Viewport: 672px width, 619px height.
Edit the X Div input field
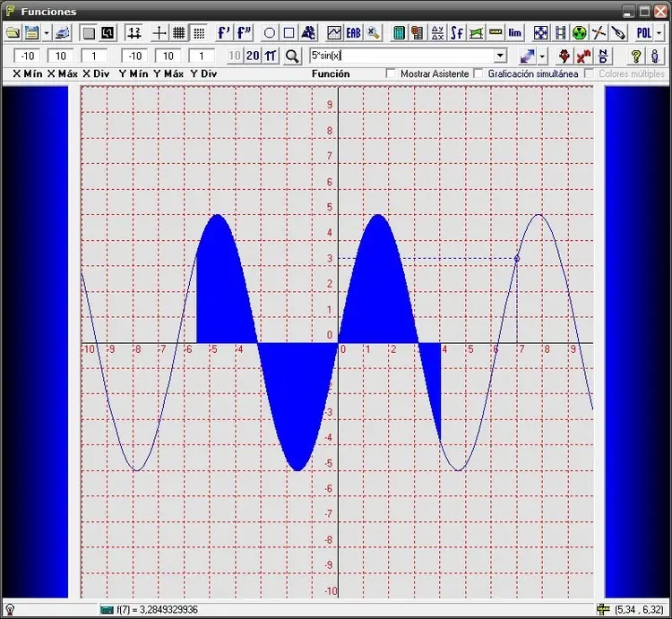(x=94, y=56)
